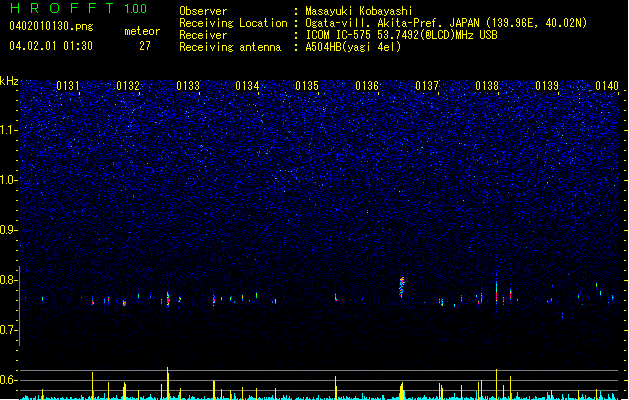Click the 0.8 frequency axis label
The width and height of the screenshot is (629, 400).
point(9,280)
